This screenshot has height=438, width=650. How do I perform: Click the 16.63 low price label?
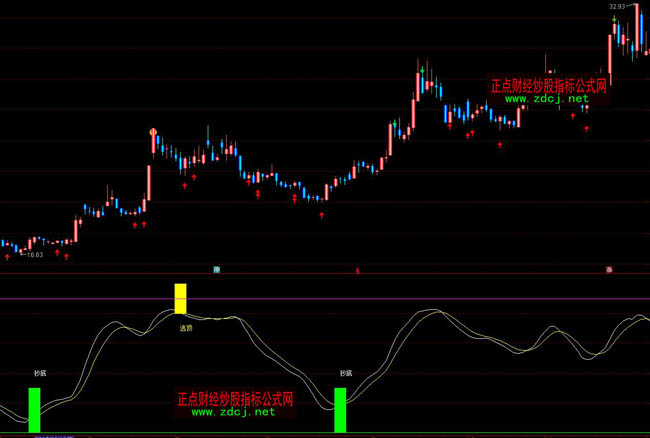pyautogui.click(x=35, y=256)
